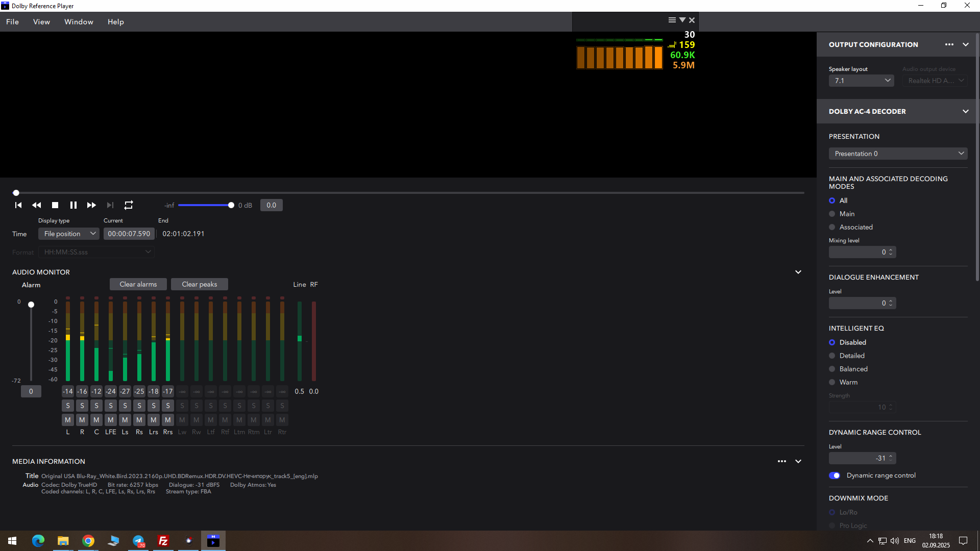Click the skip to start playback icon
980x551 pixels.
18,205
